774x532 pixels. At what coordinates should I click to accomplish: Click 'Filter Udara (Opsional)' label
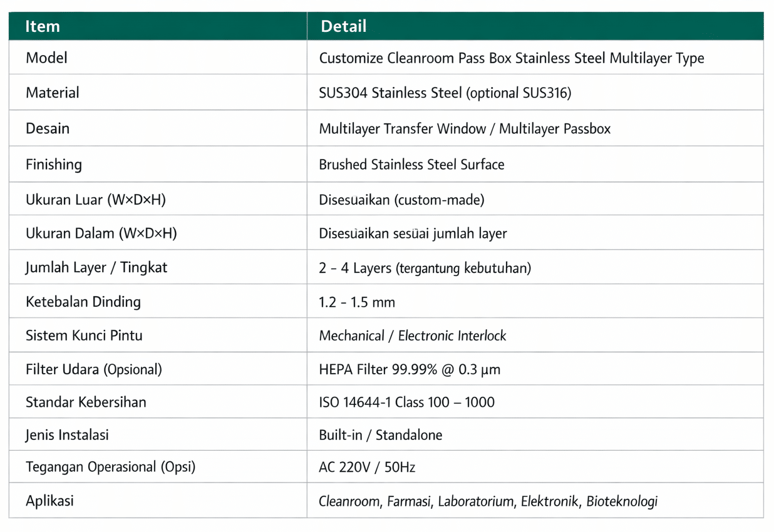pos(94,369)
